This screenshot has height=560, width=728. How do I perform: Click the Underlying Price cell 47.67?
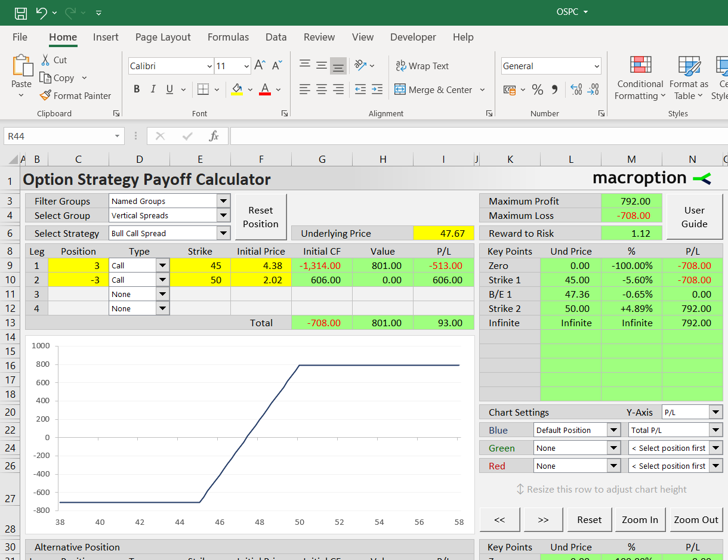[x=443, y=233]
